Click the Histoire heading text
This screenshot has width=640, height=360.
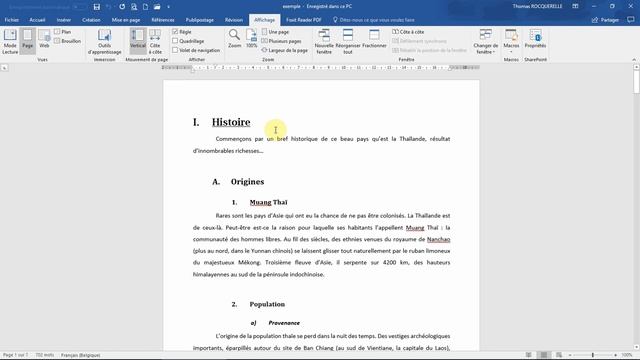point(231,122)
